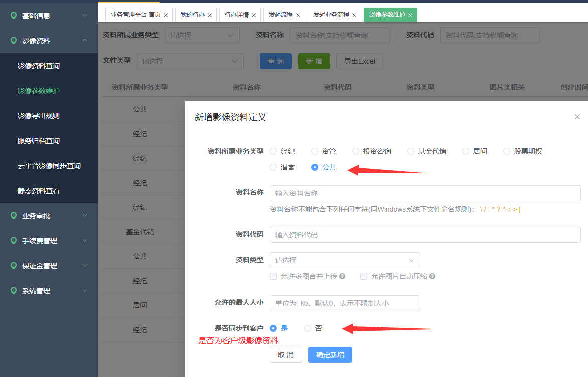Select the 居间 radio option
This screenshot has height=377, width=588.
(x=466, y=151)
